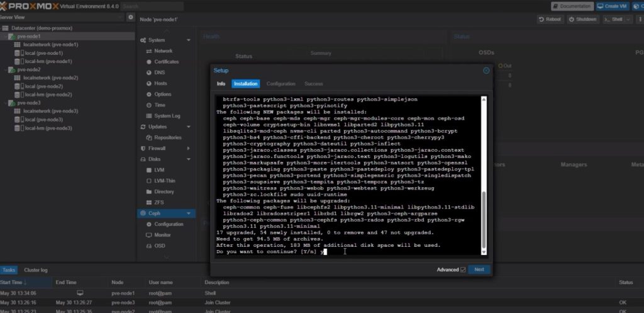Select local (pve-node1) storage
The width and height of the screenshot is (644, 313).
point(43,53)
